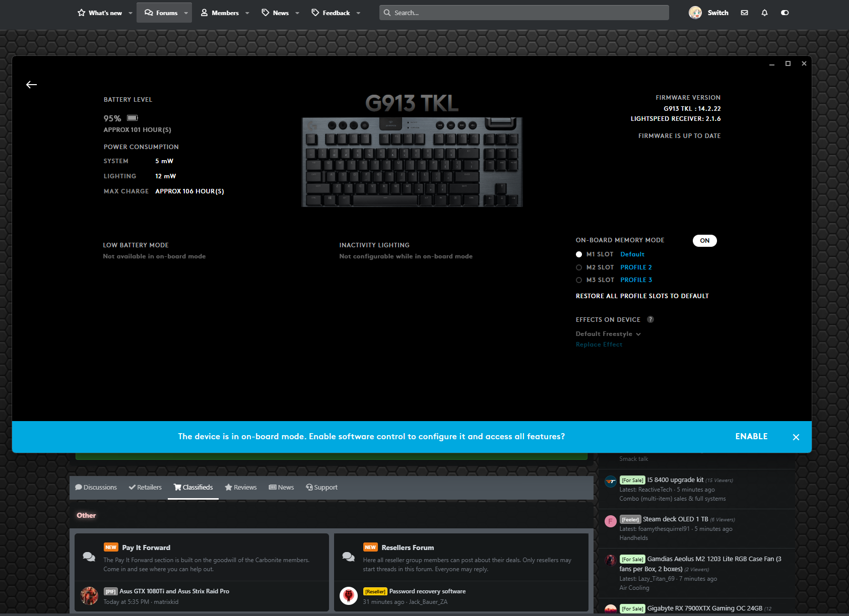849x616 pixels.
Task: Open the Resellers Forum link
Action: coord(408,547)
